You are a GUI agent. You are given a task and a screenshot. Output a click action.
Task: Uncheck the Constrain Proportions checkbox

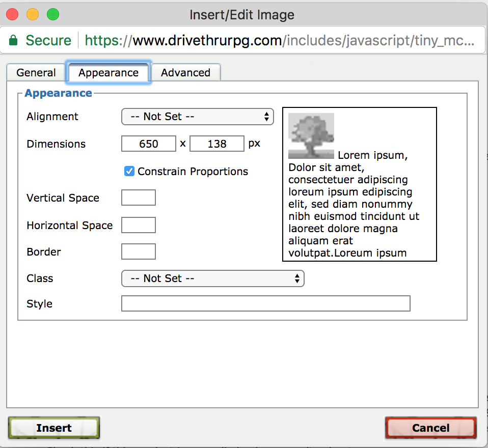click(129, 172)
